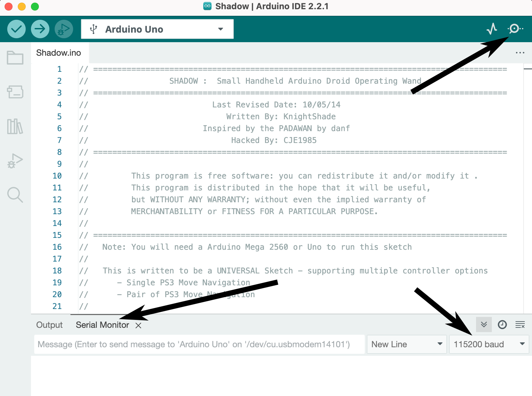Close the Serial Monitor tab

139,325
